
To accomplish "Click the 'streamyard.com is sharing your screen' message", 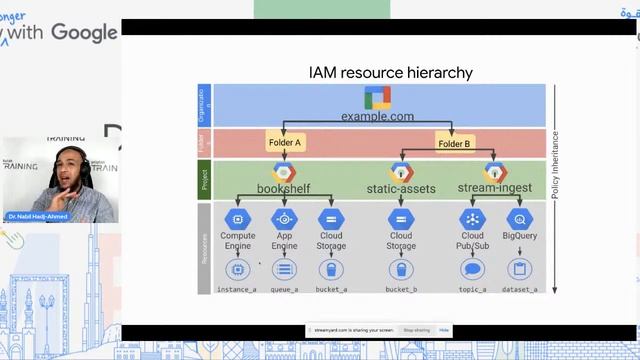I will click(x=353, y=330).
